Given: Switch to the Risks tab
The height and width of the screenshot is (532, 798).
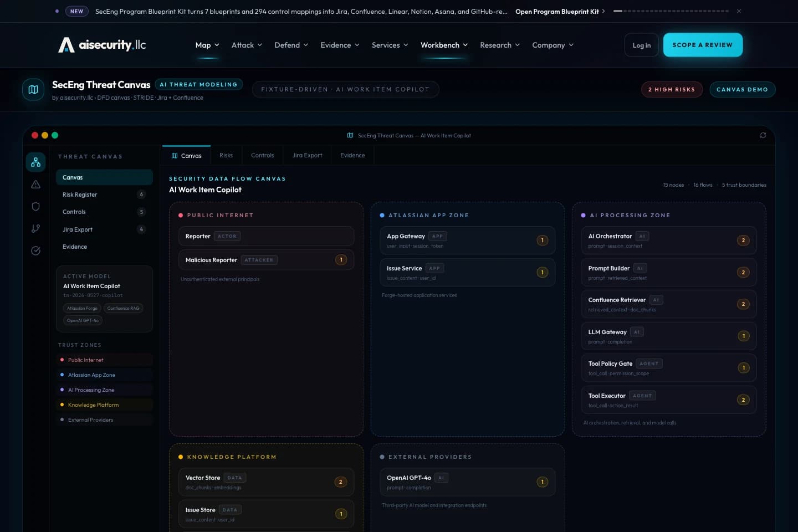Looking at the screenshot, I should [x=226, y=156].
